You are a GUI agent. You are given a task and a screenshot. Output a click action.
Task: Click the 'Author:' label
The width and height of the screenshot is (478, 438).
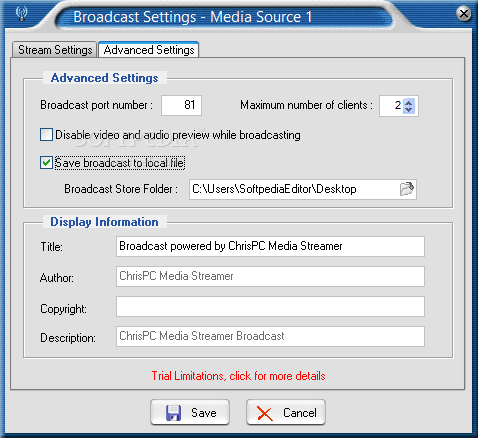click(57, 278)
